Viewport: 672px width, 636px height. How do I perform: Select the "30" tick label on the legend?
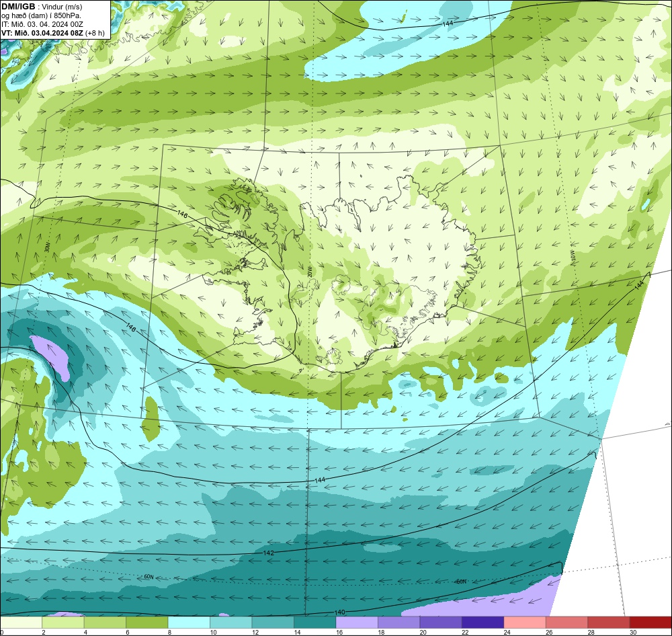click(x=633, y=632)
